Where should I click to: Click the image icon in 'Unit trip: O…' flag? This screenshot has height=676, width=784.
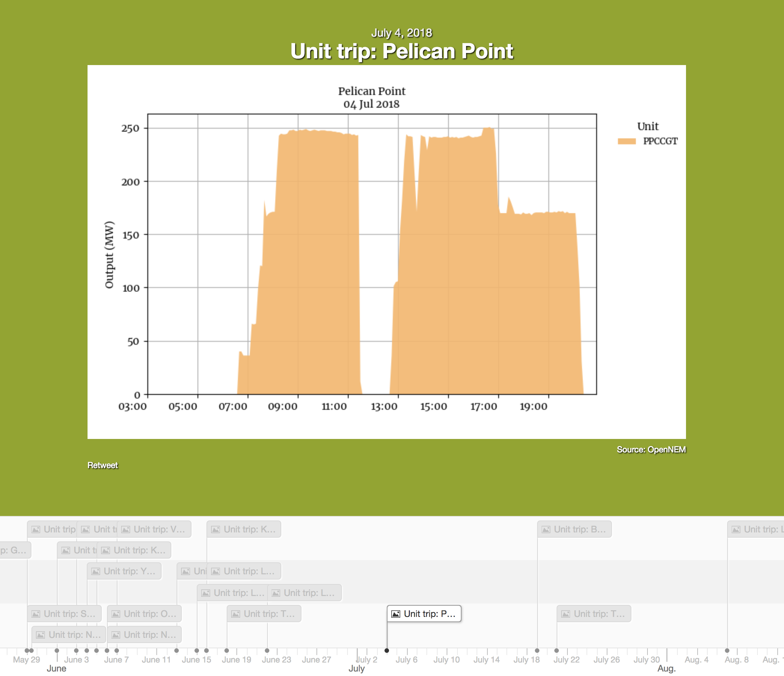click(116, 614)
